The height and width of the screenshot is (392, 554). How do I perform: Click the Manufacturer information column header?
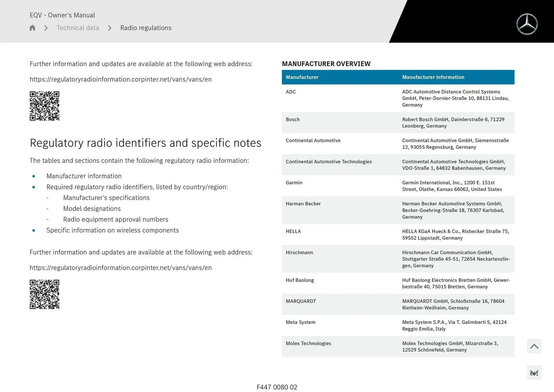click(x=433, y=77)
